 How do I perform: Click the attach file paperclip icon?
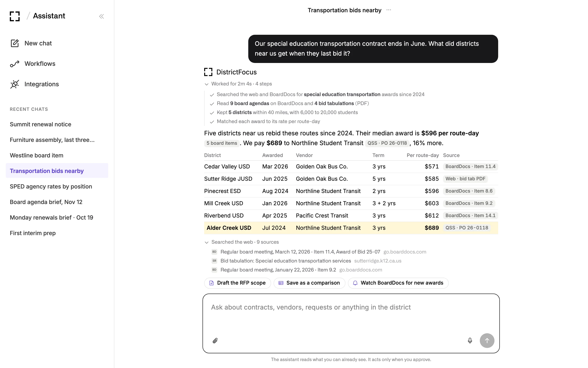[x=215, y=340]
